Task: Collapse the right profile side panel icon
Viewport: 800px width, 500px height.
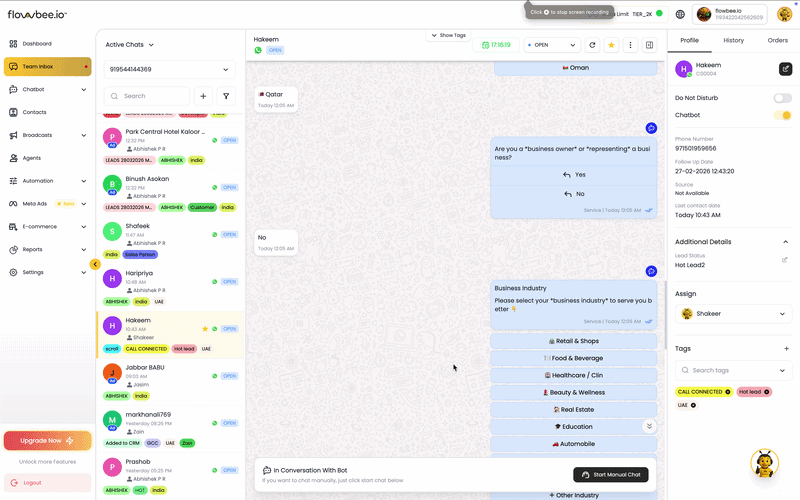Action: tap(649, 45)
